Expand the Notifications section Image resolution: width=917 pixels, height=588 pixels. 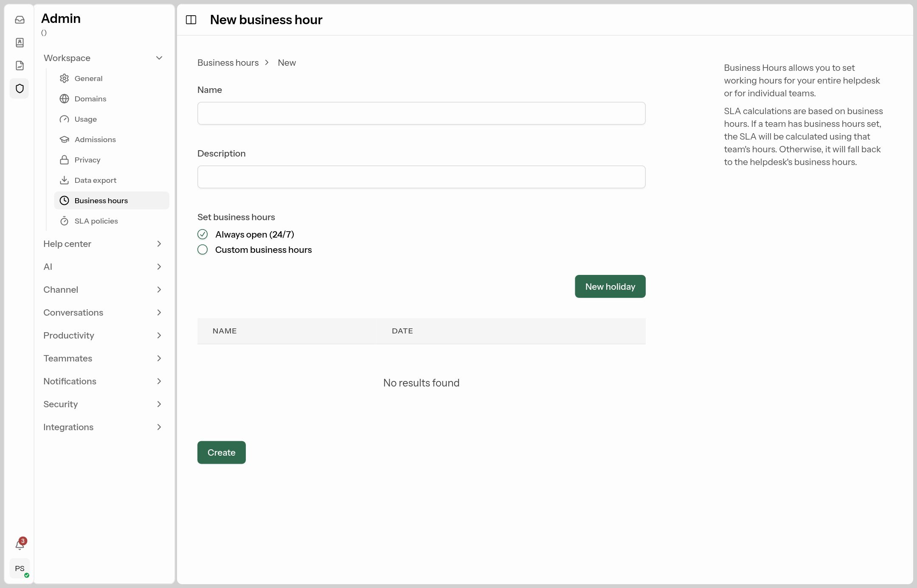[x=103, y=381]
